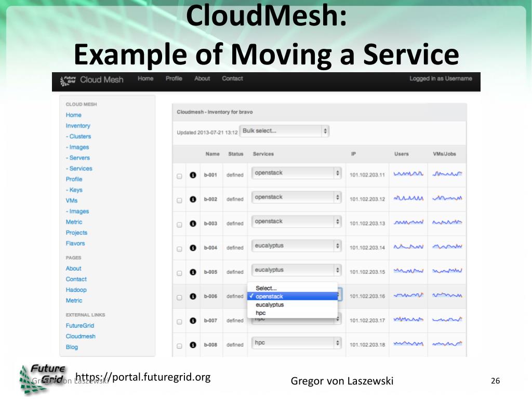
Task: Click IP 101.102.203.14 cell
Action: [x=367, y=248]
